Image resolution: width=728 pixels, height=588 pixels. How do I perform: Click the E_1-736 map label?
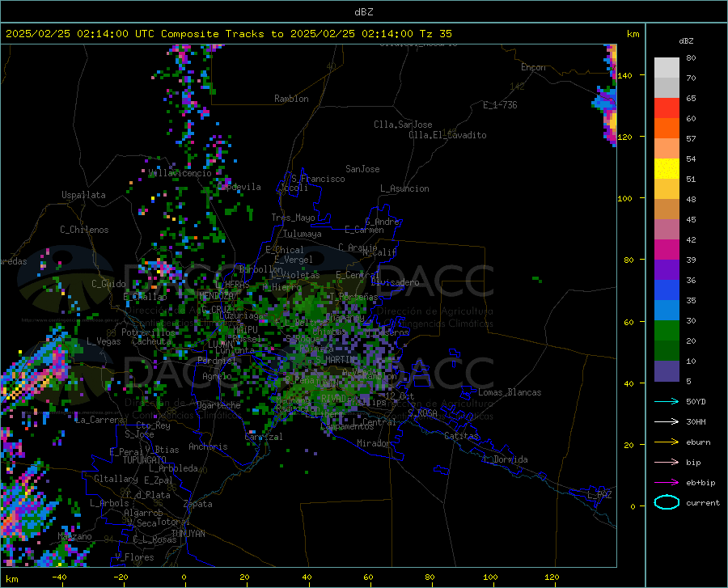(500, 105)
